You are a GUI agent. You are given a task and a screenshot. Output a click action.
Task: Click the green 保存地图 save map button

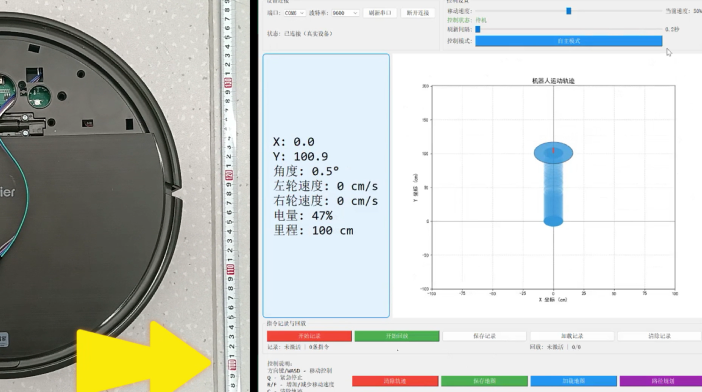484,381
